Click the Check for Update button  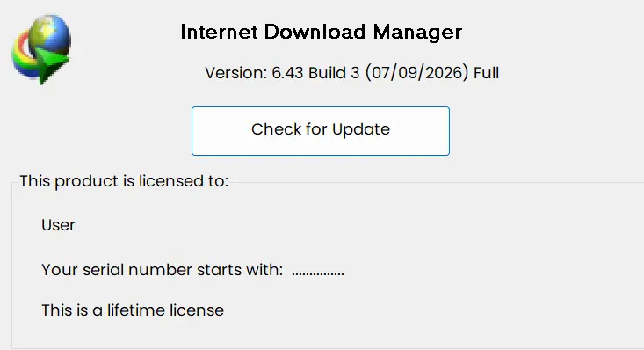click(x=321, y=131)
